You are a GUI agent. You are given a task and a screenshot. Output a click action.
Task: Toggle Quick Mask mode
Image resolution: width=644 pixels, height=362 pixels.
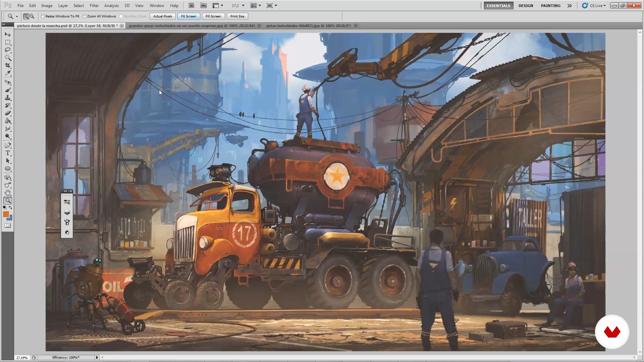(8, 226)
